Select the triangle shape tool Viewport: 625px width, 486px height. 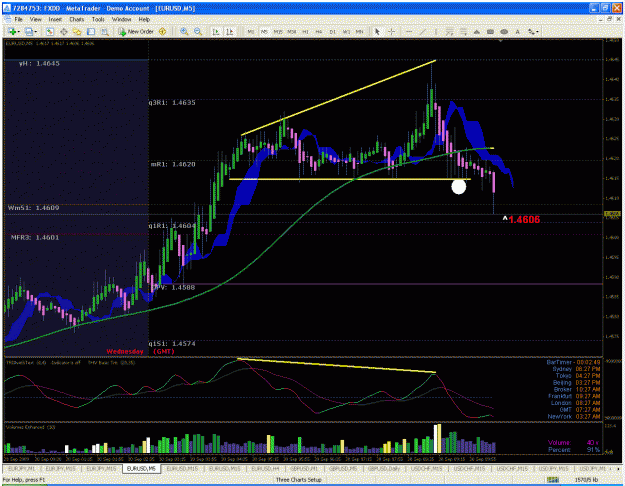click(477, 31)
